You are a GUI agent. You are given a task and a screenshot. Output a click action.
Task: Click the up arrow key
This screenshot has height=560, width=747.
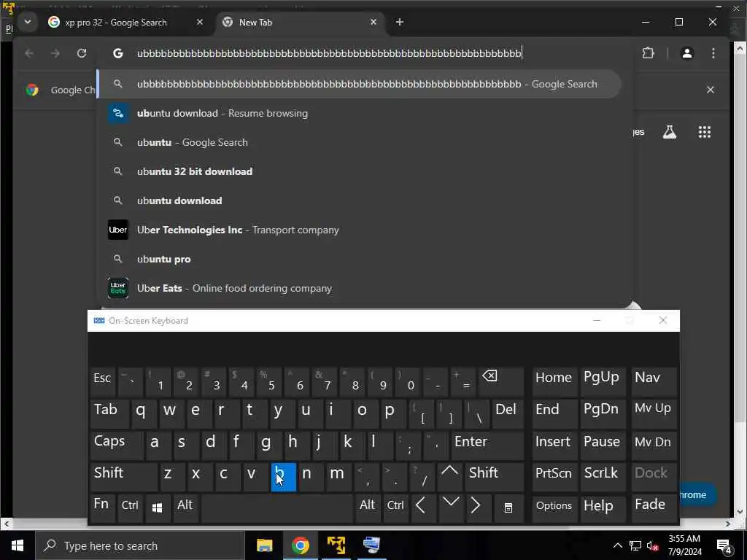[449, 477]
